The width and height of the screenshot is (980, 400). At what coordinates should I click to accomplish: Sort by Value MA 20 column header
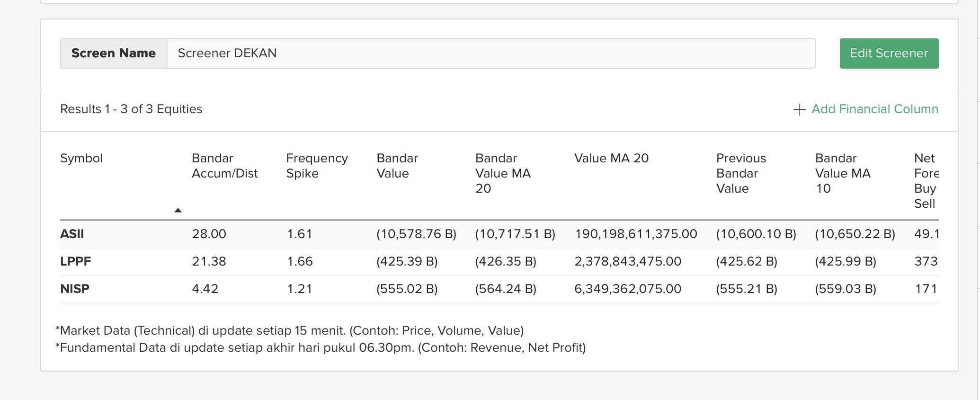pos(611,159)
